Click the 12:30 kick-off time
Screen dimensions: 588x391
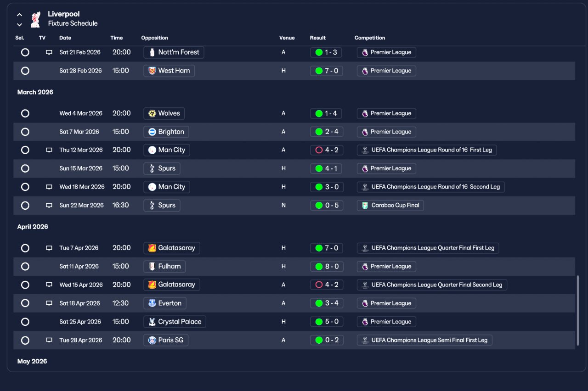point(120,303)
